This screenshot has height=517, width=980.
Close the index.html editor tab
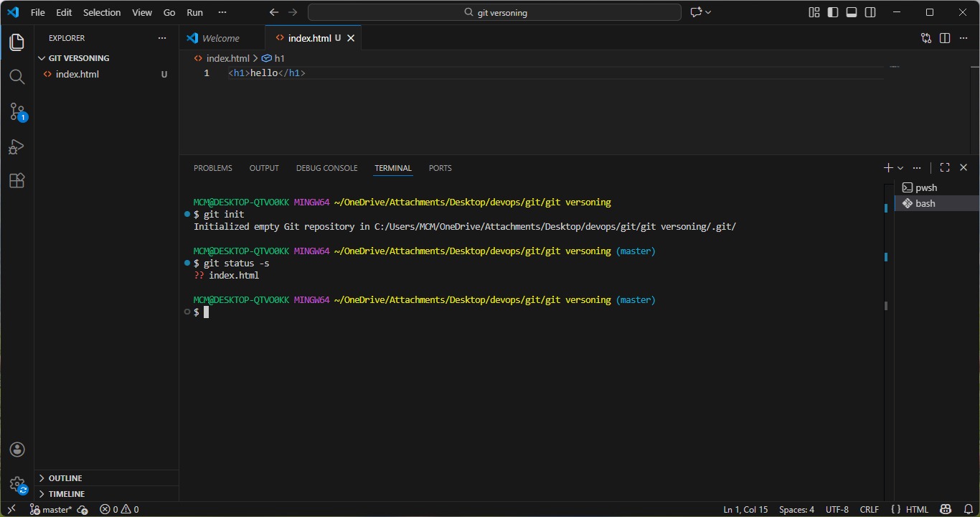(351, 38)
